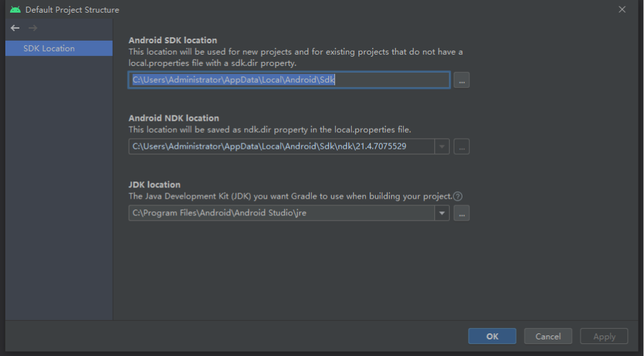Viewport: 644px width, 356px height.
Task: Browse for the Android SDK location folder
Action: [461, 80]
